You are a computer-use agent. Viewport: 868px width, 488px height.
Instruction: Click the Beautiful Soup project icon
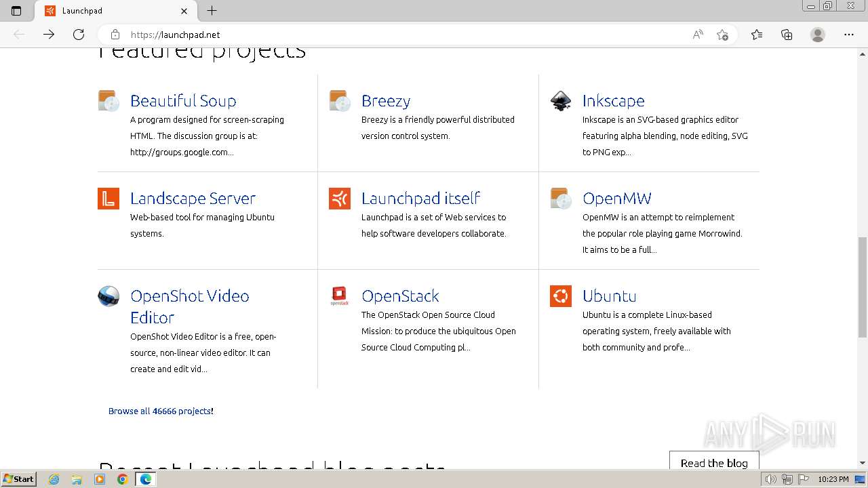pyautogui.click(x=108, y=101)
